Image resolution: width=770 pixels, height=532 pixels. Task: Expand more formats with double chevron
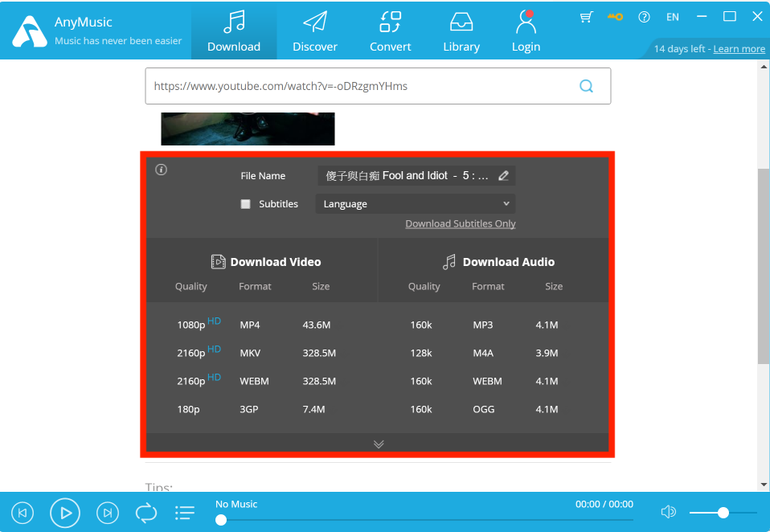(378, 444)
